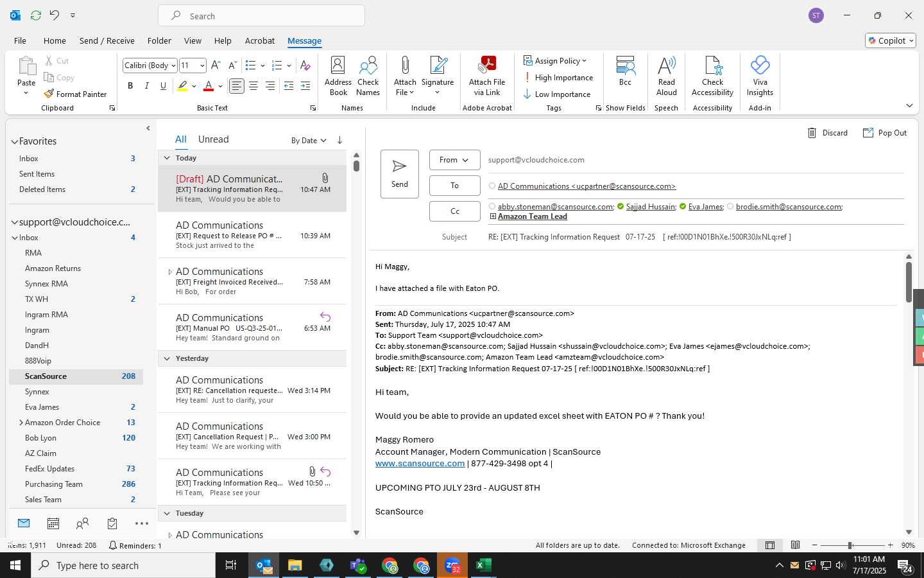Align text right
Image resolution: width=924 pixels, height=578 pixels.
270,85
